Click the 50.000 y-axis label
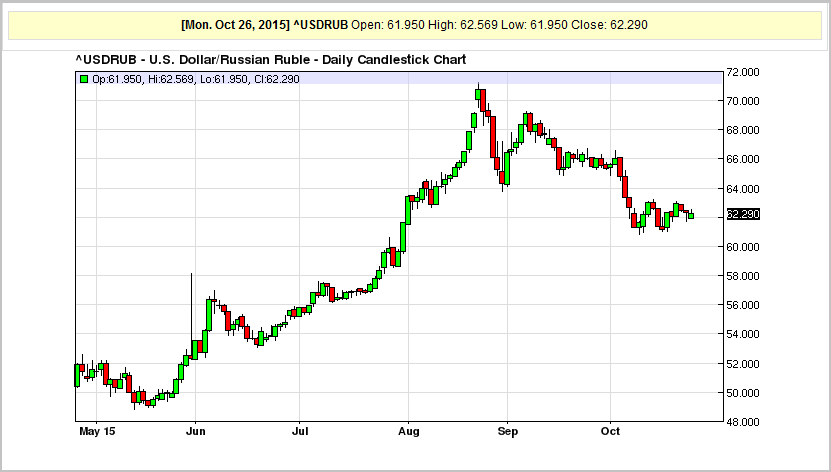The width and height of the screenshot is (831, 472). click(x=742, y=393)
